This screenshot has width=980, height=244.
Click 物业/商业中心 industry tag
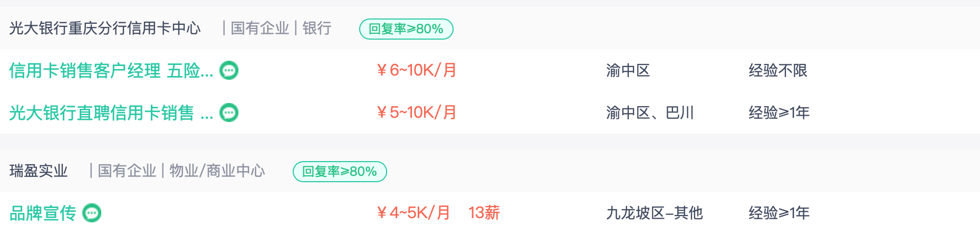pos(217,171)
